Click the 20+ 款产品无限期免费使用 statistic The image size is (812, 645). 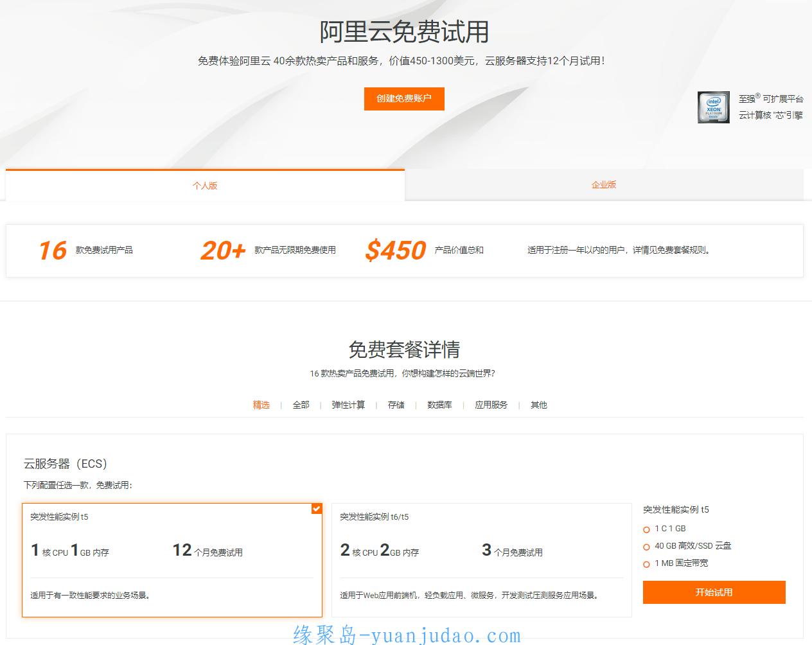pyautogui.click(x=268, y=251)
